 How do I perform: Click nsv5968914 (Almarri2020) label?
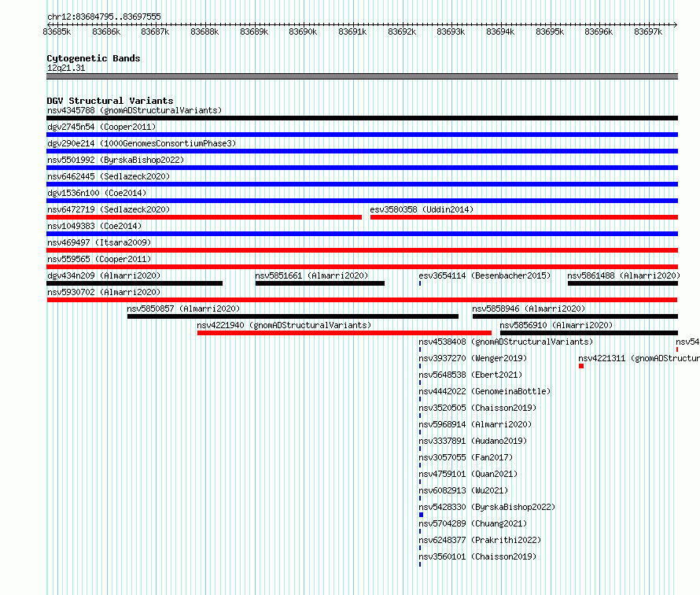[475, 424]
